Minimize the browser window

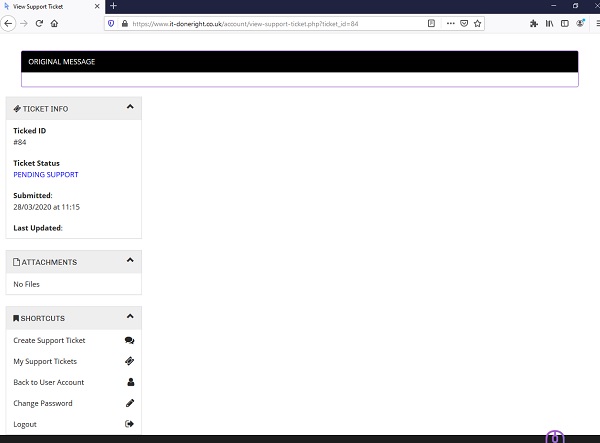553,6
